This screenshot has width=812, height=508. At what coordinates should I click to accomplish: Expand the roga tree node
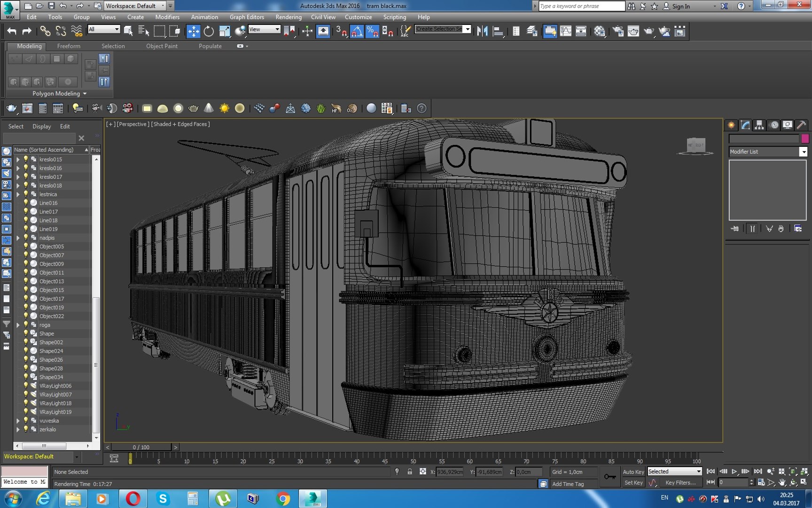[x=18, y=325]
